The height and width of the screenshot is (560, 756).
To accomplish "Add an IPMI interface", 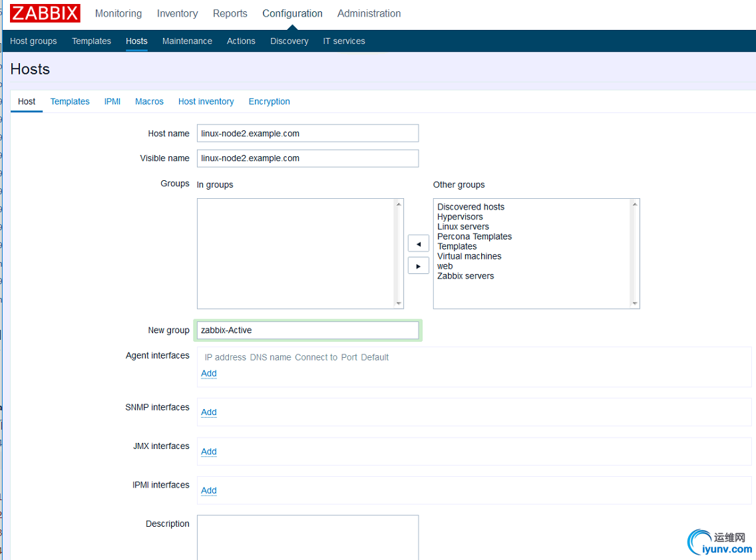I will pos(209,491).
